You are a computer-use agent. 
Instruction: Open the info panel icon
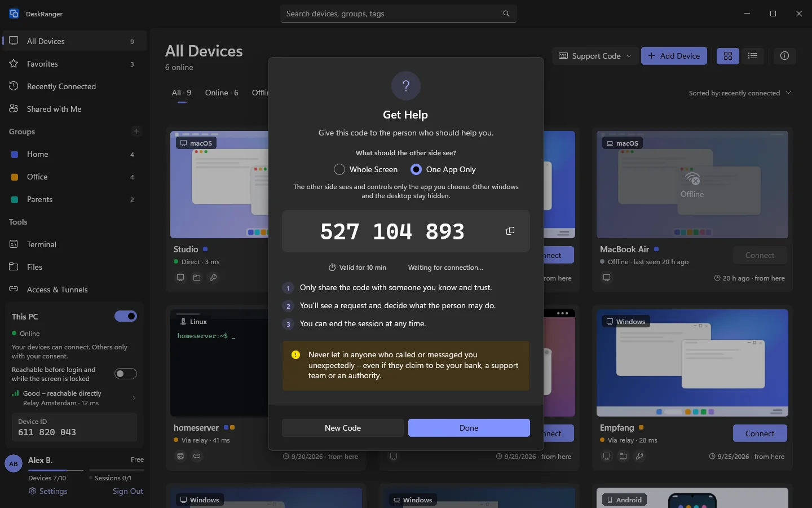pos(784,56)
